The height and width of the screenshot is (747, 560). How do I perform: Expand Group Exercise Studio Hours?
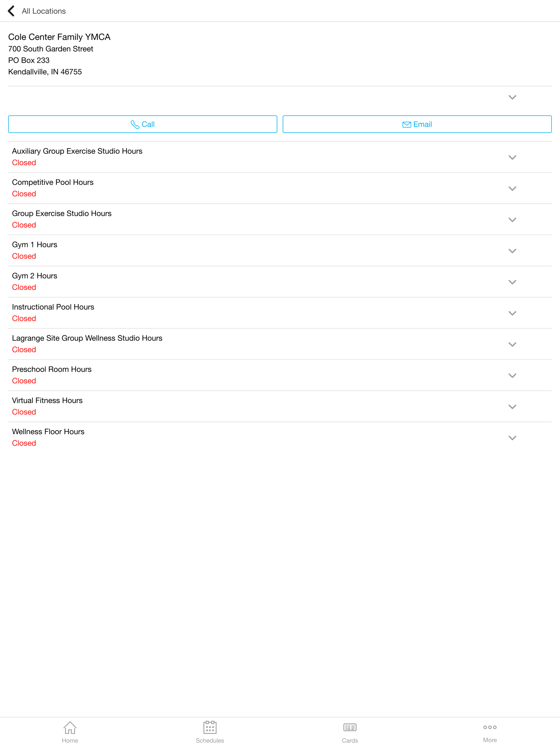512,220
